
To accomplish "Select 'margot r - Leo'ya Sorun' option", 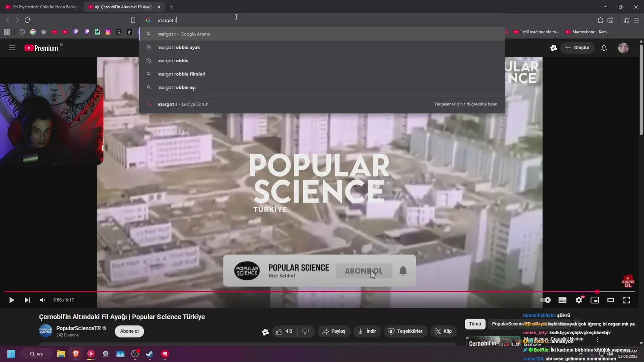I will (x=322, y=104).
